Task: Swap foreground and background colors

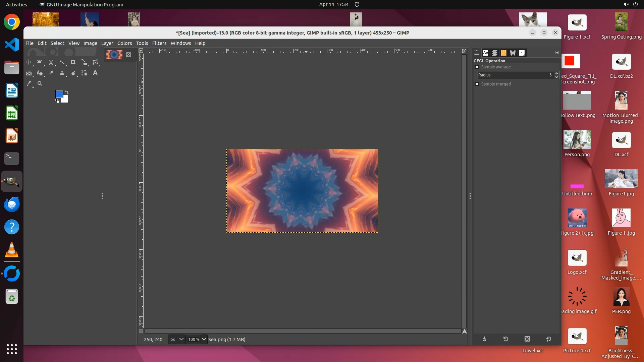Action: pyautogui.click(x=67, y=92)
